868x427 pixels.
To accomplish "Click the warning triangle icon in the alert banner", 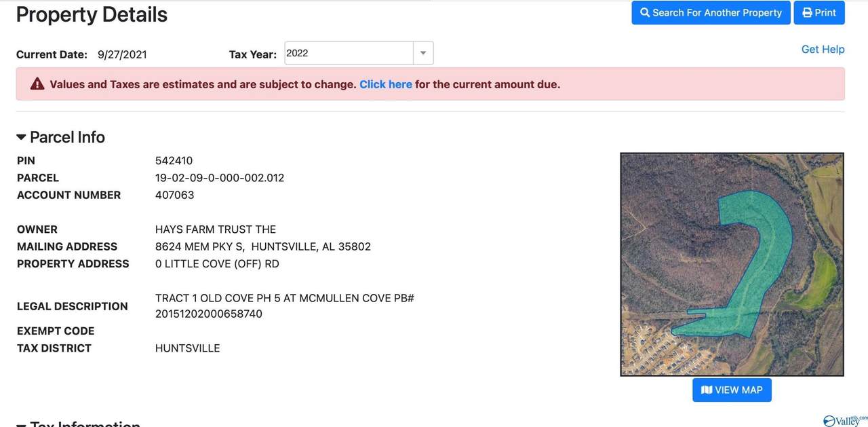I will coord(37,84).
